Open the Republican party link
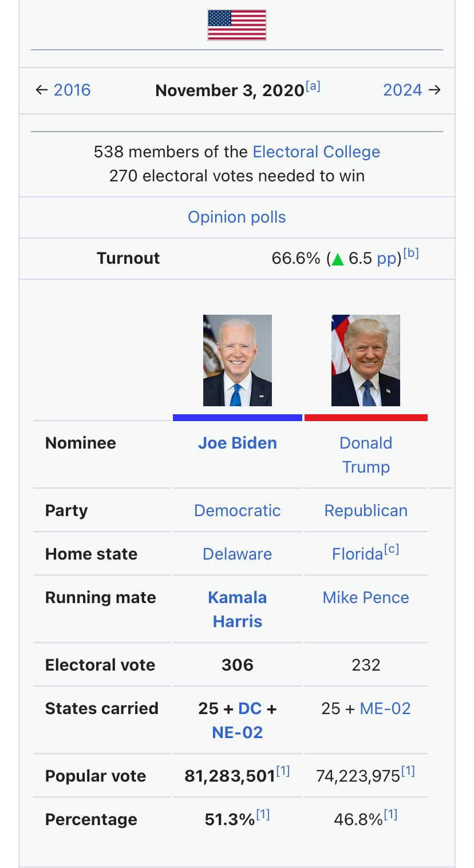 tap(366, 510)
